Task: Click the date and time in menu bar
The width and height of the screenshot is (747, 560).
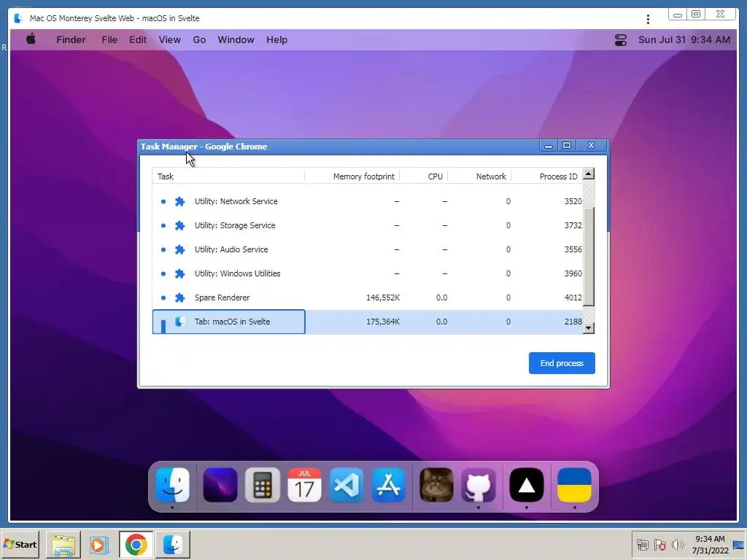Action: [684, 40]
